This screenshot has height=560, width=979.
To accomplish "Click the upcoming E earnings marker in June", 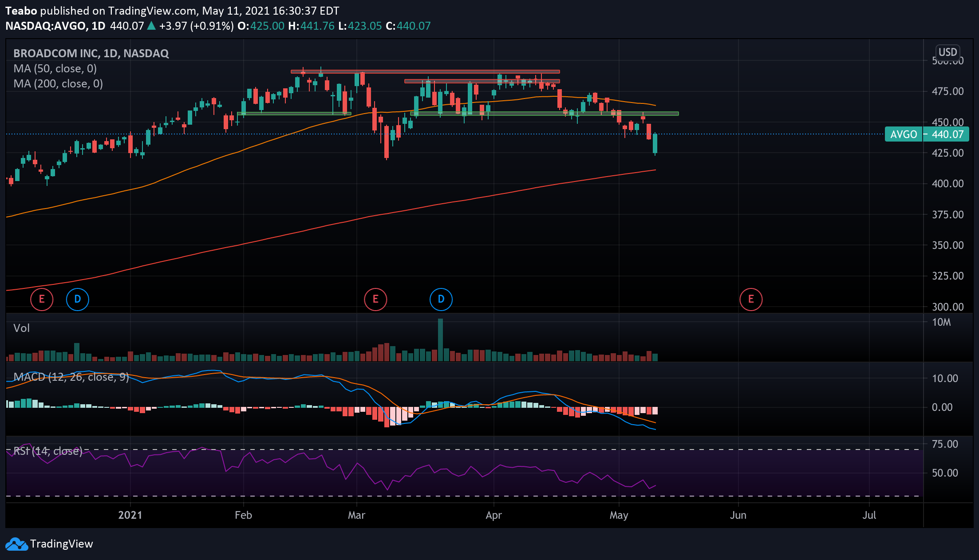I will pos(751,299).
